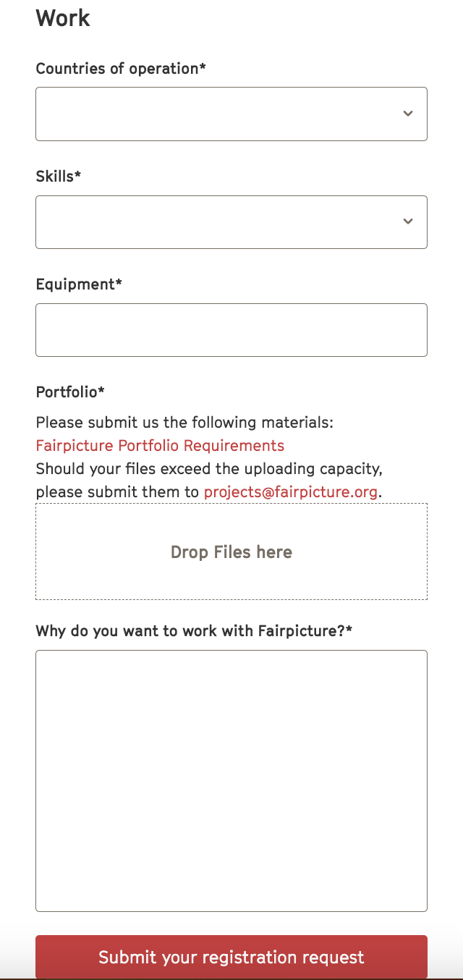Screen dimensions: 463x980
Task: Focus the Why work with Fairpicture textarea
Action: pyautogui.click(x=231, y=781)
